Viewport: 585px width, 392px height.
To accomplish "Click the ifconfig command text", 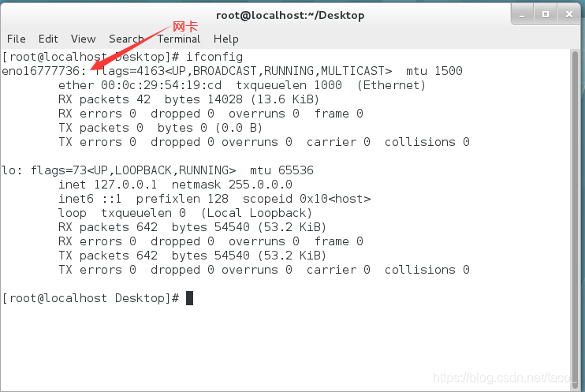I will pyautogui.click(x=214, y=57).
